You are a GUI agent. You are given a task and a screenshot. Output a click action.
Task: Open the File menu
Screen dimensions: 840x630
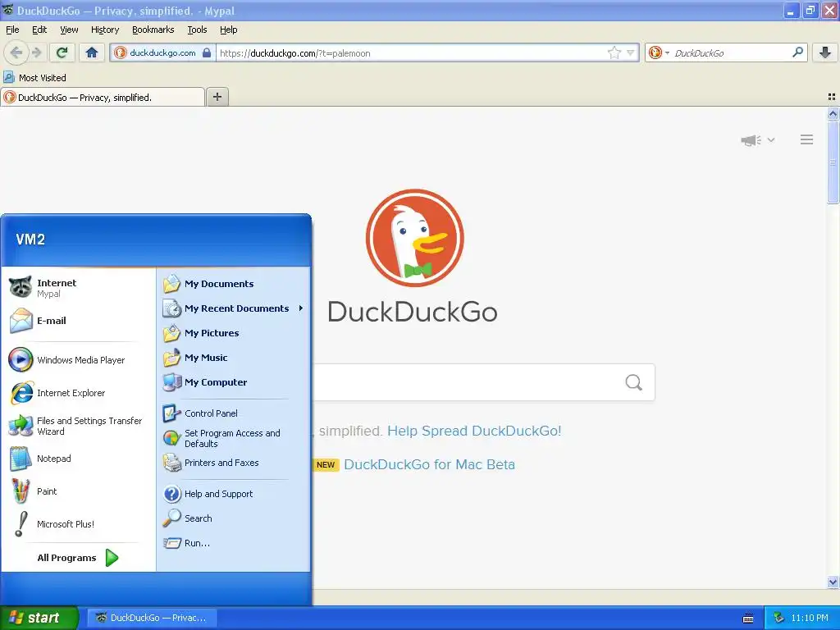coord(12,30)
